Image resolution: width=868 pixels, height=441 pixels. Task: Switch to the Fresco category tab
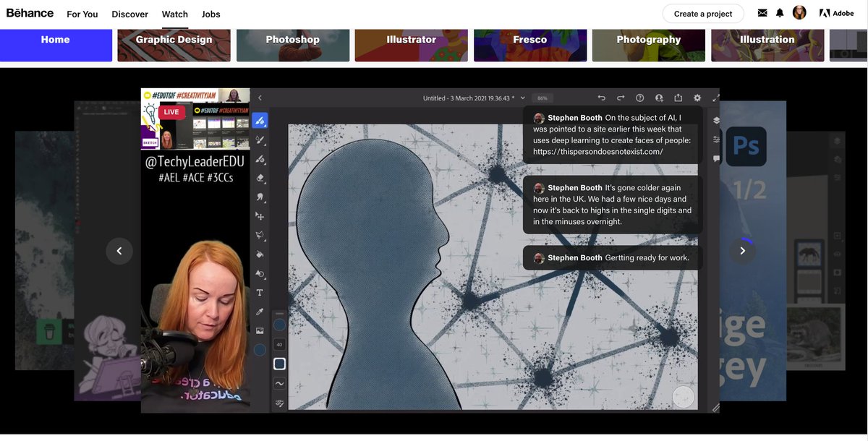(x=530, y=39)
